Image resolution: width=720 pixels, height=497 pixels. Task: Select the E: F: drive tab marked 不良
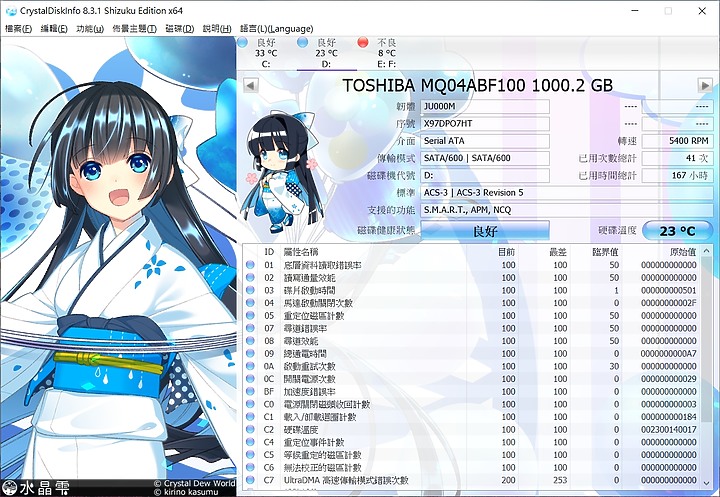(x=387, y=53)
